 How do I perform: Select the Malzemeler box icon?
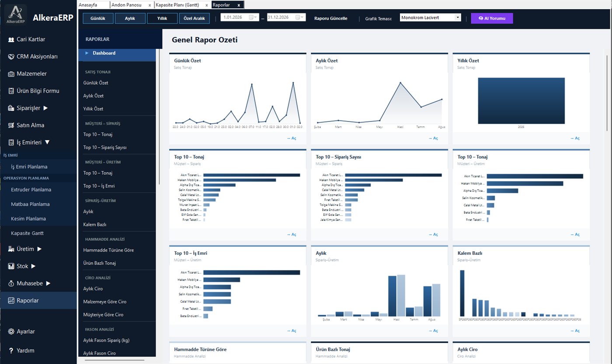11,74
